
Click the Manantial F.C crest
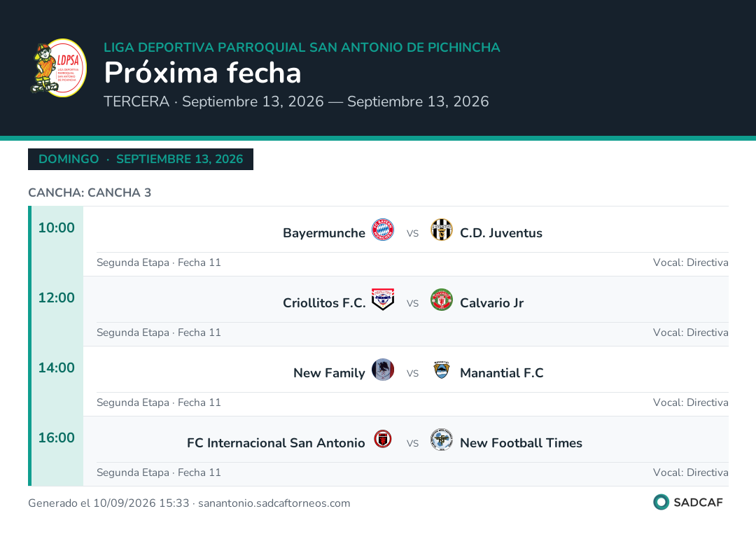coord(441,370)
